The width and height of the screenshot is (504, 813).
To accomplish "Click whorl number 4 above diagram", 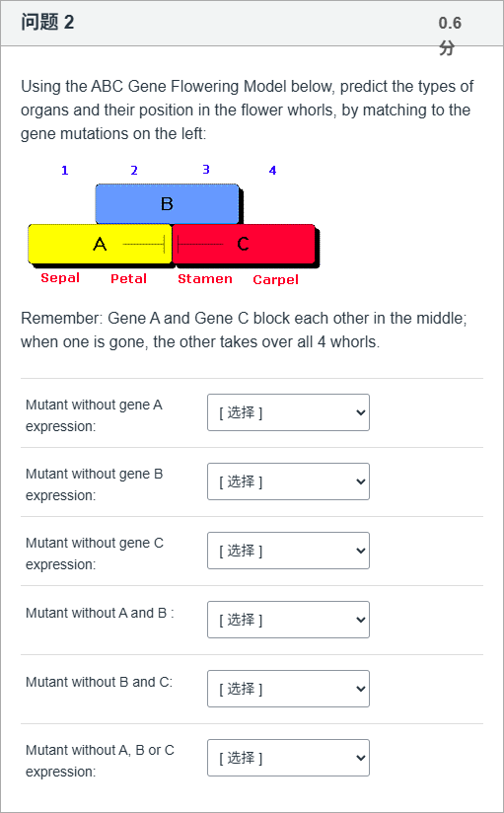I will (273, 170).
